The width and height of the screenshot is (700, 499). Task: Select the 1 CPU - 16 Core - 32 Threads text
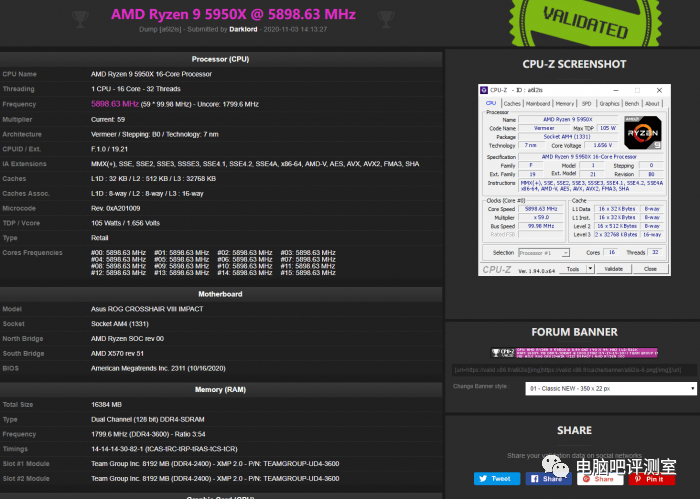click(136, 89)
